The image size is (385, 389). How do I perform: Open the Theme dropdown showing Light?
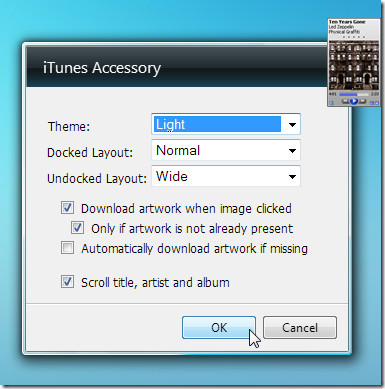click(x=226, y=124)
